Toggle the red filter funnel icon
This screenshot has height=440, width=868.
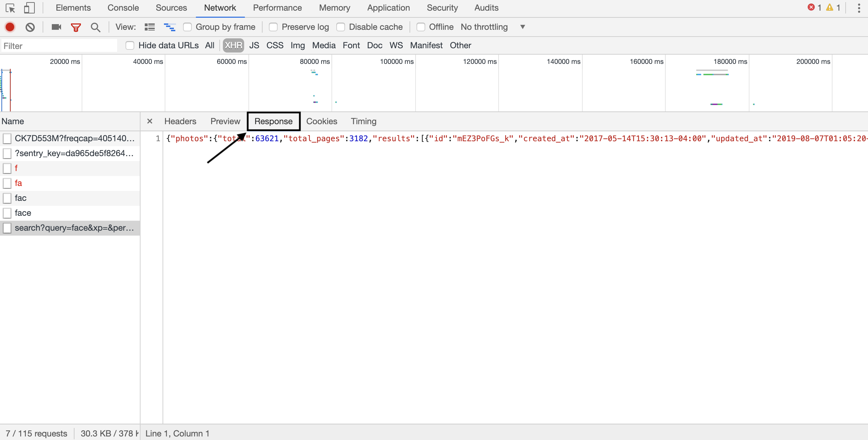coord(76,27)
